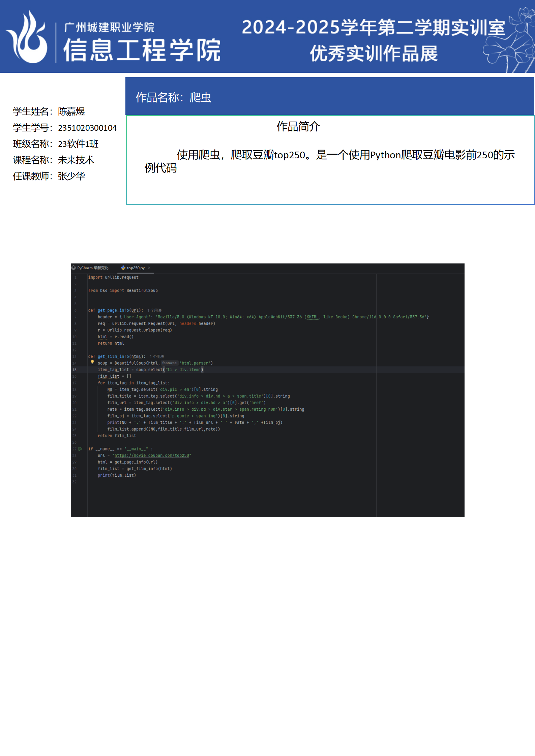
Task: Click the 'features:' parameter hint on line 14
Action: pos(170,363)
